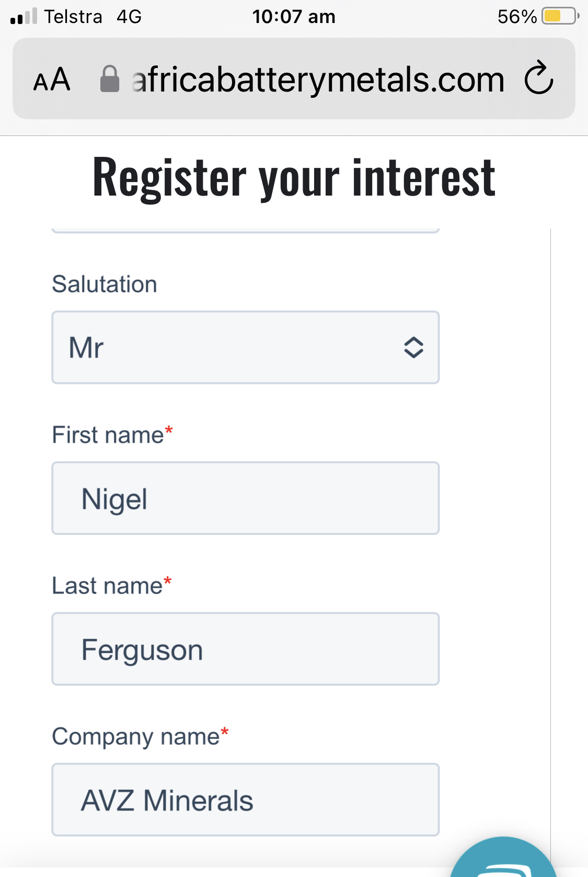Tap the battery icon in status bar

[x=560, y=16]
